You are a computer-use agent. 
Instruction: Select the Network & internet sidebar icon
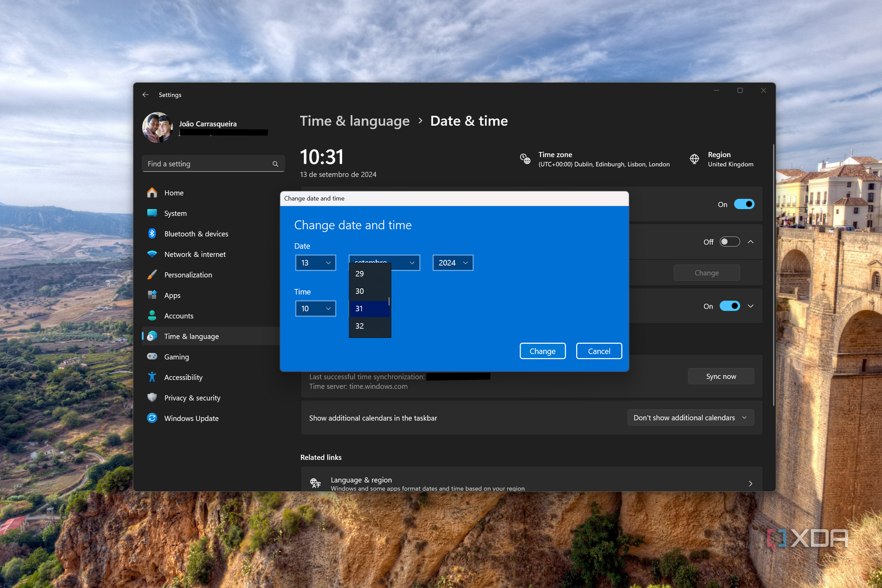coord(152,254)
